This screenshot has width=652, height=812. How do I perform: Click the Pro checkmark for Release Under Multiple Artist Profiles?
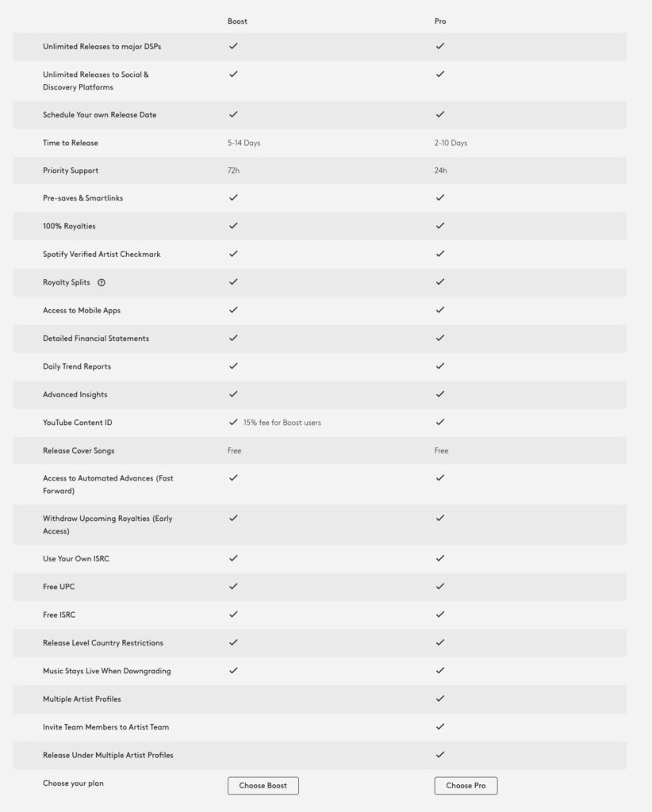(x=438, y=755)
